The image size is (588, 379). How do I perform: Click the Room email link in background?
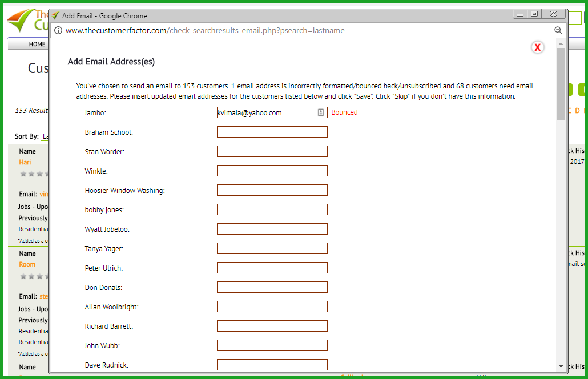pyautogui.click(x=44, y=297)
